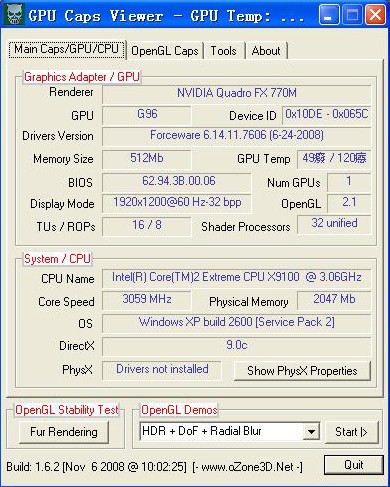Start the selected OpenGL demo

351,432
